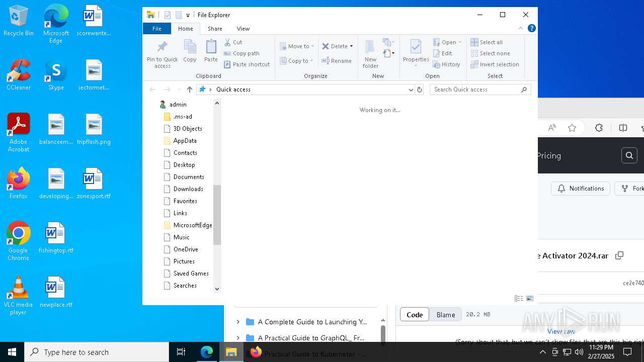Click View raw link

point(561,331)
